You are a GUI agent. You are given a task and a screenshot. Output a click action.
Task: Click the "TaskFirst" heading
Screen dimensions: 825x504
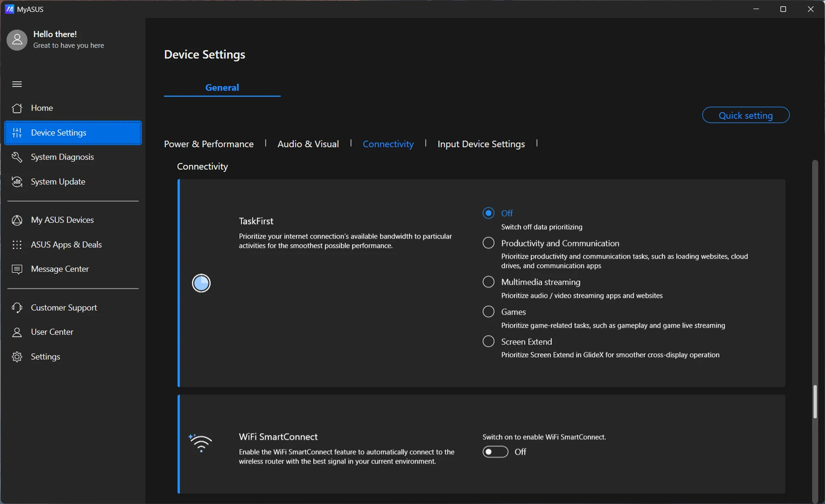[256, 221]
